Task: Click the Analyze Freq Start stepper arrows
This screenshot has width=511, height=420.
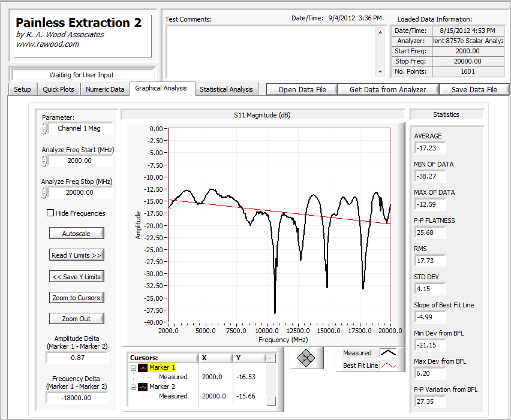Action: (44, 161)
